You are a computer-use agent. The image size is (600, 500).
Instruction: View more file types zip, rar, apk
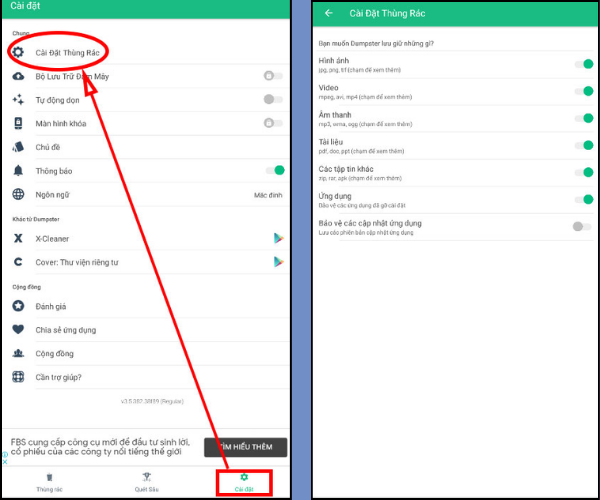pos(360,178)
